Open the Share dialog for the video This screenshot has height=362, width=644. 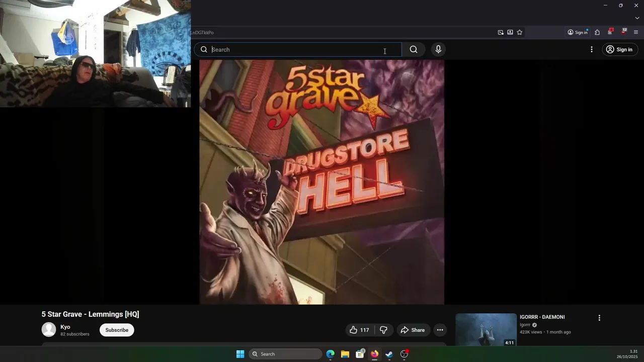tap(413, 330)
